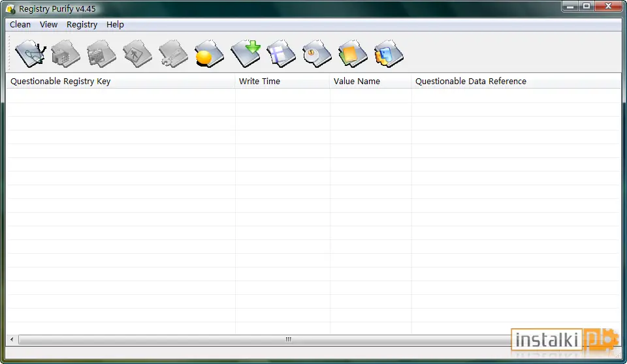Click the Registry Purify title bar app icon

10,8
